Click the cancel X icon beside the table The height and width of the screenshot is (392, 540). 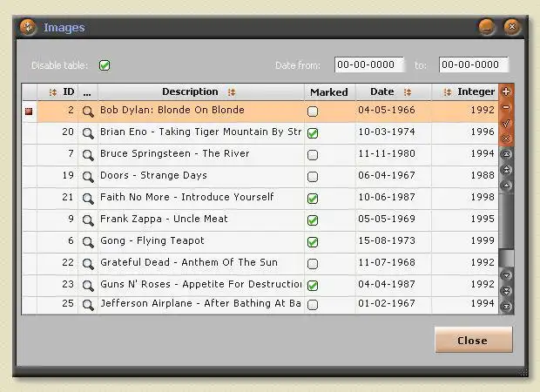click(506, 139)
